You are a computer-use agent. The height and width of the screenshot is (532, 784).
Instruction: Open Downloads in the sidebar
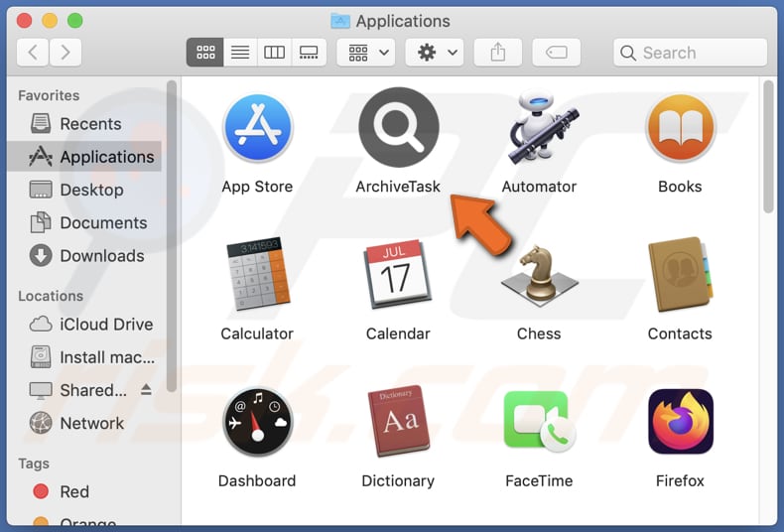pyautogui.click(x=85, y=255)
